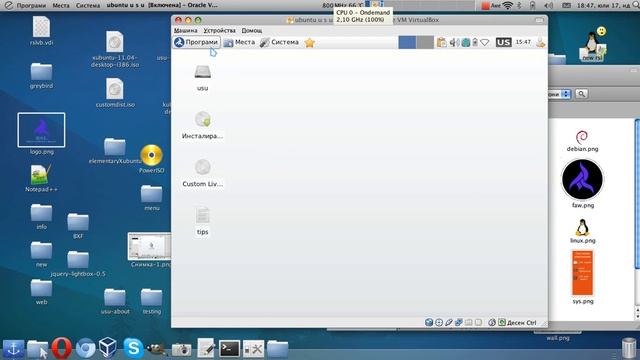Image resolution: width=640 pixels, height=360 pixels.
Task: Click the hard disk activity icon in VirtualBox status bar
Action: pos(429,322)
